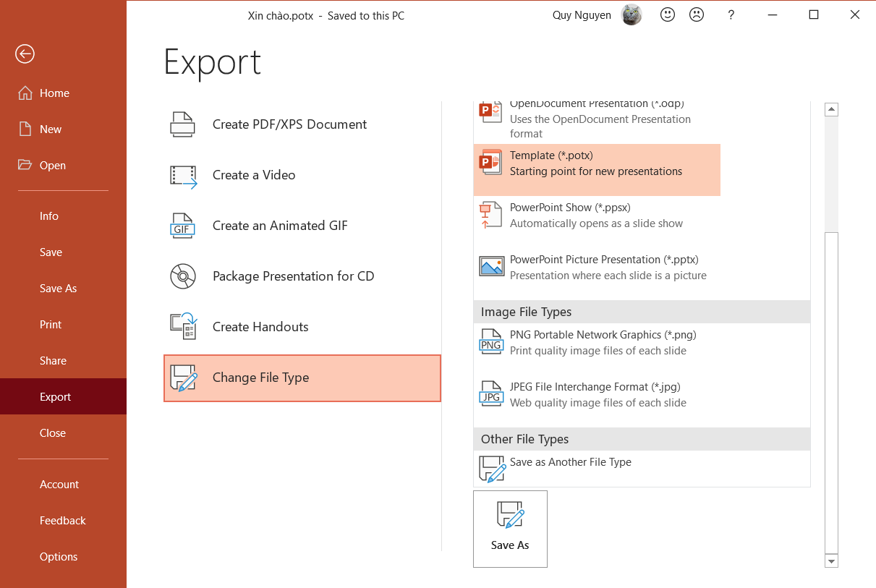The width and height of the screenshot is (876, 588).
Task: Click the smiley face feedback icon
Action: [x=668, y=14]
